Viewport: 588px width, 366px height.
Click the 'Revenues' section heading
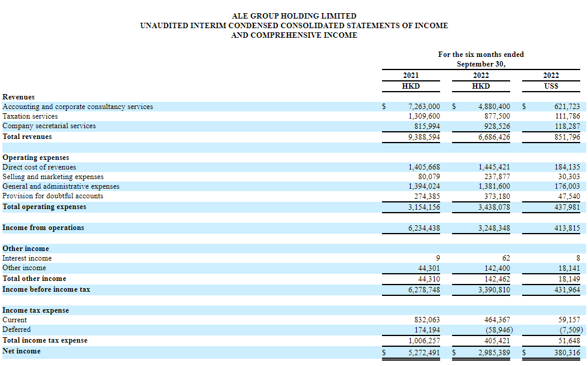[19, 97]
